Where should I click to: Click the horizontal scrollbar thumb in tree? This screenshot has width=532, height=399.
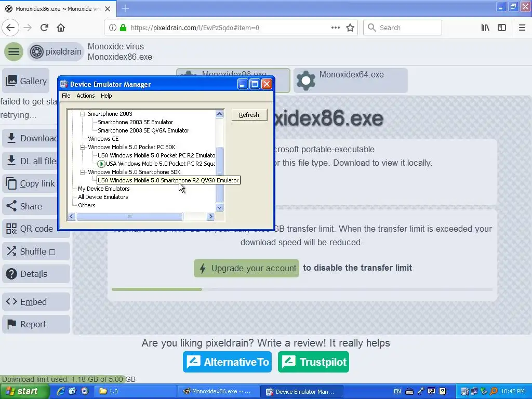[x=129, y=217]
